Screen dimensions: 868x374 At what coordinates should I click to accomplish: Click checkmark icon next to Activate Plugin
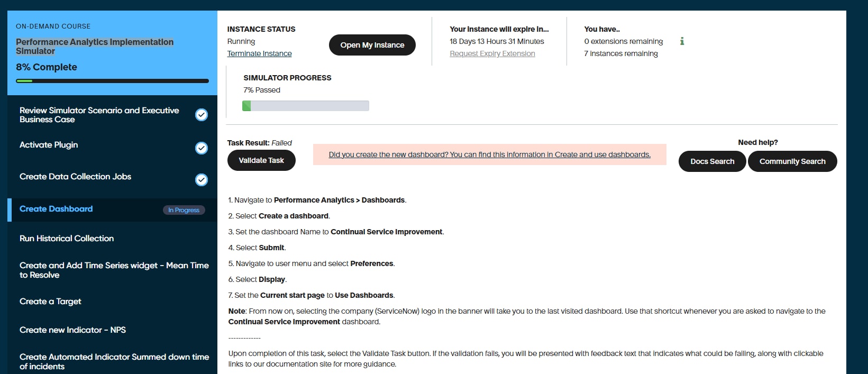pos(202,148)
